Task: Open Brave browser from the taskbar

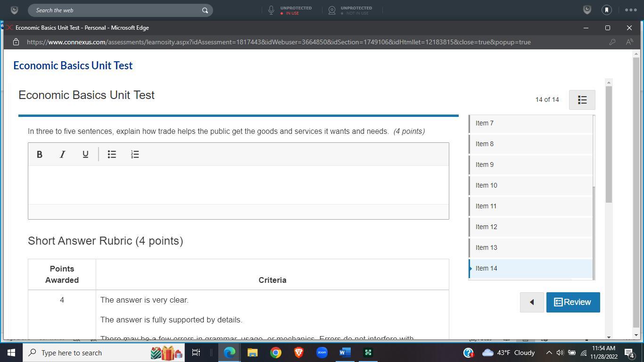Action: [299, 353]
